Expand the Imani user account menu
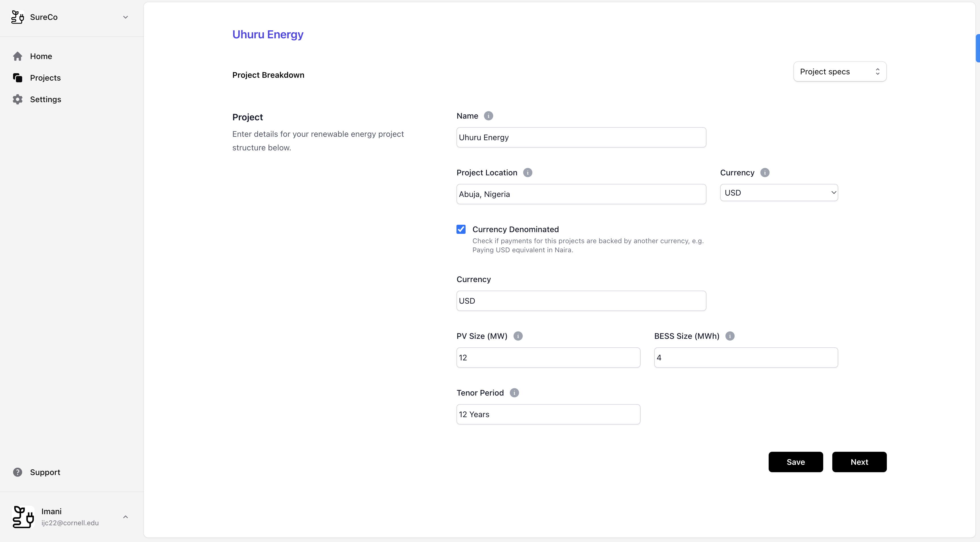This screenshot has width=980, height=542. [x=126, y=517]
